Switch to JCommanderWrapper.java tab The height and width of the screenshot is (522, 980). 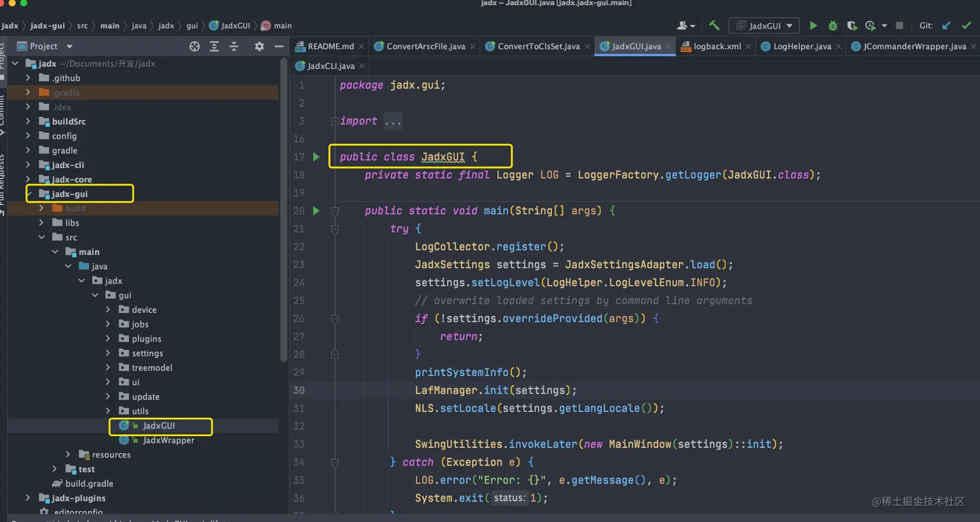[914, 46]
